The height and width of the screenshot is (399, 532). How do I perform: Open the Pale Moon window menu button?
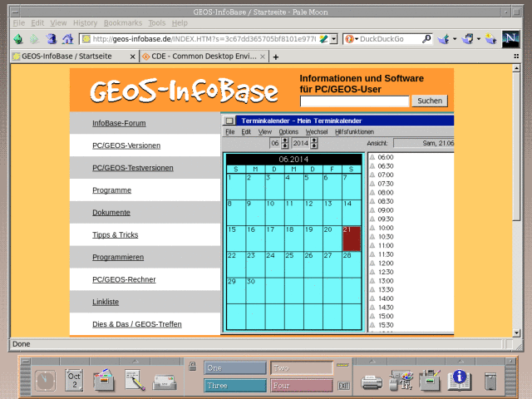click(x=15, y=12)
